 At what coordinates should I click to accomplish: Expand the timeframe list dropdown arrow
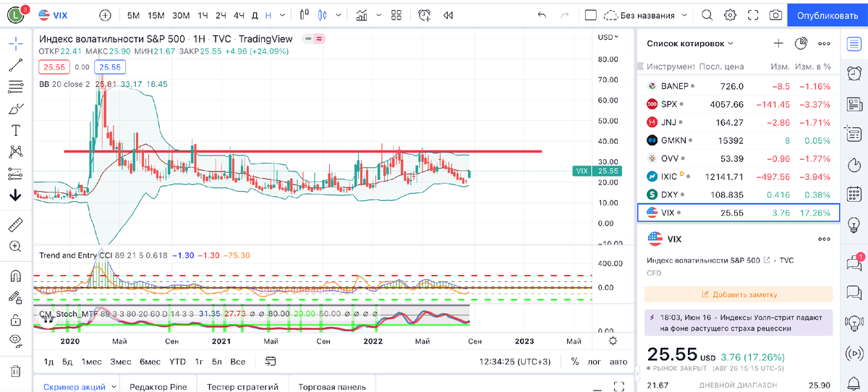point(282,15)
